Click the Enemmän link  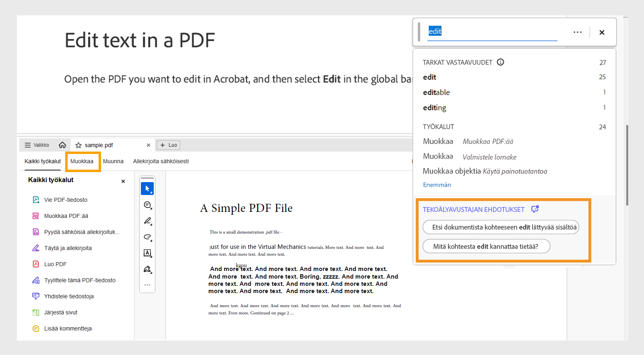tap(437, 185)
